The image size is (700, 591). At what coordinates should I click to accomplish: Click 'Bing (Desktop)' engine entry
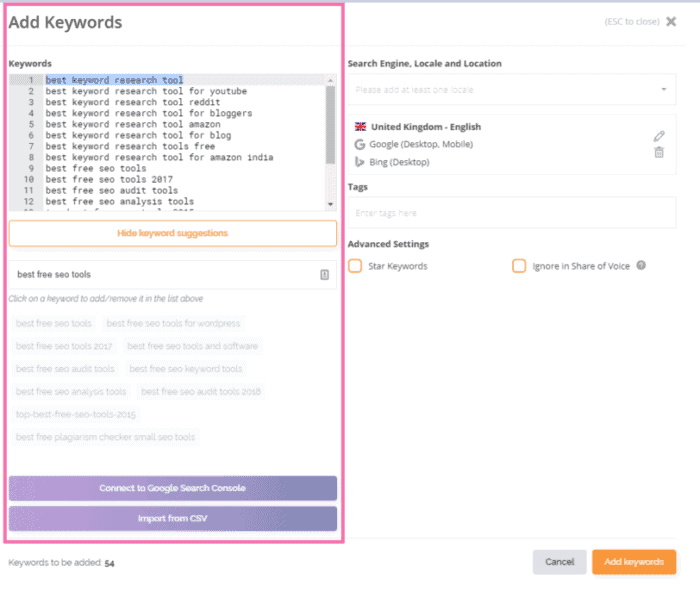(399, 162)
